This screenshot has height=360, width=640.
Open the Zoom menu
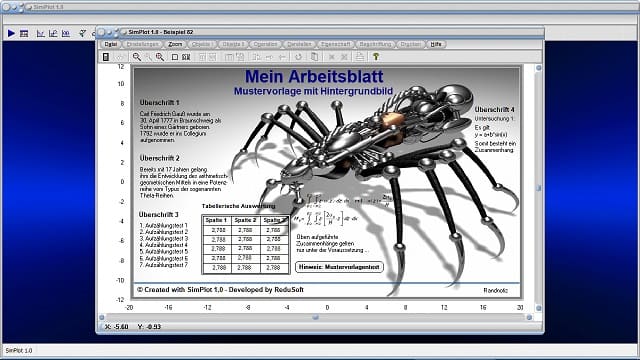click(x=175, y=44)
